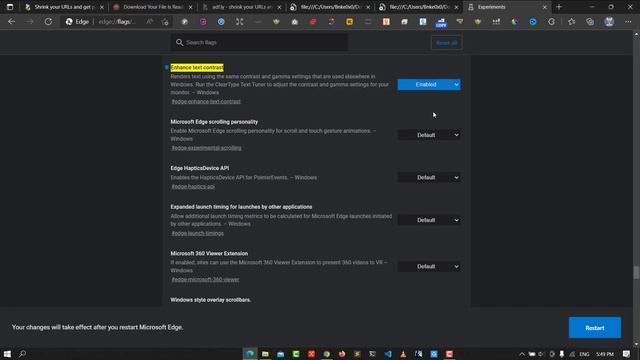Open the Favorites star toolbar icon
Screen dimensions: 640x360
(571, 22)
